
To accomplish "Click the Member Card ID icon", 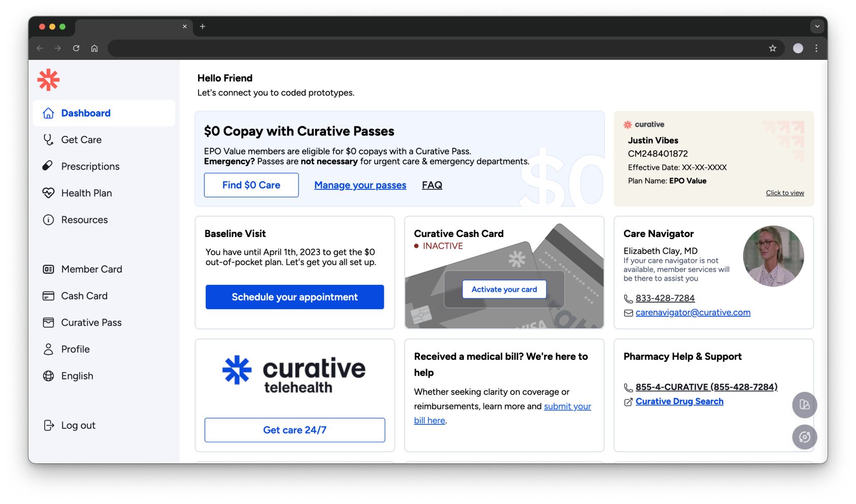I will (48, 270).
